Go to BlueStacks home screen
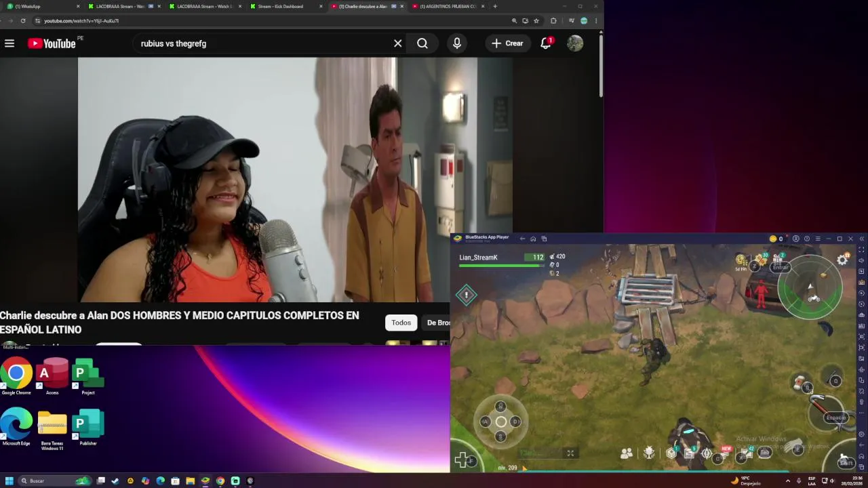The width and height of the screenshot is (868, 488). click(x=533, y=239)
